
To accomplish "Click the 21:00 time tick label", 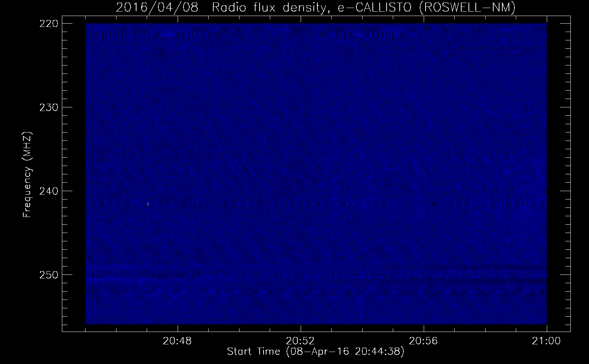I will (546, 341).
